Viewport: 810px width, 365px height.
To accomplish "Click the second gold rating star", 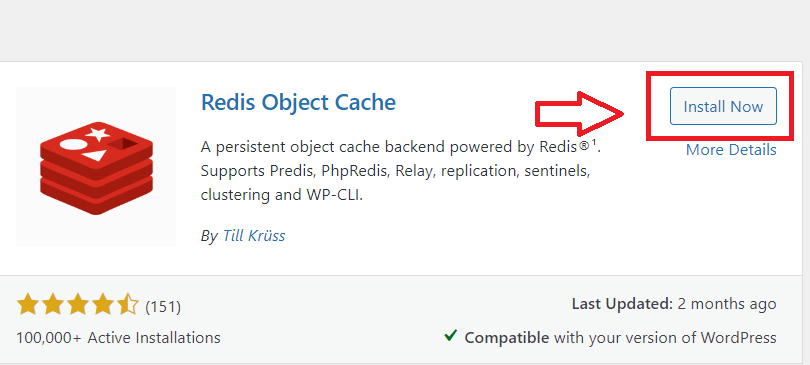I will (52, 305).
